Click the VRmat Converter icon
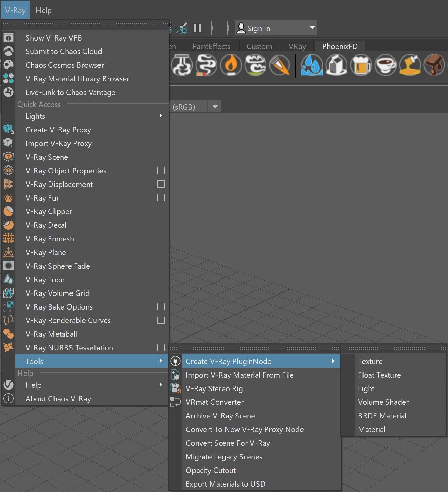Viewport: 448px width, 492px height. pos(175,402)
